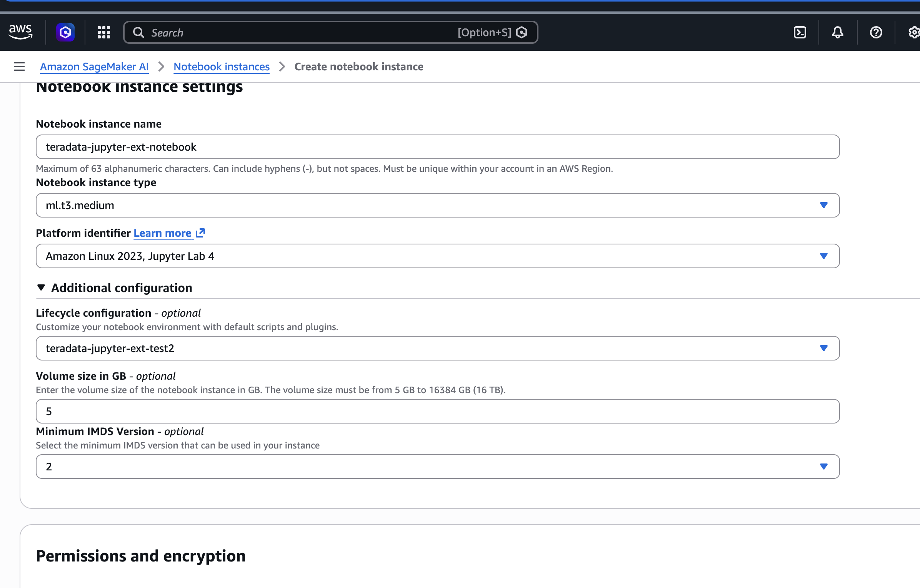The width and height of the screenshot is (920, 588).
Task: Open the settings gear icon
Action: (x=914, y=32)
